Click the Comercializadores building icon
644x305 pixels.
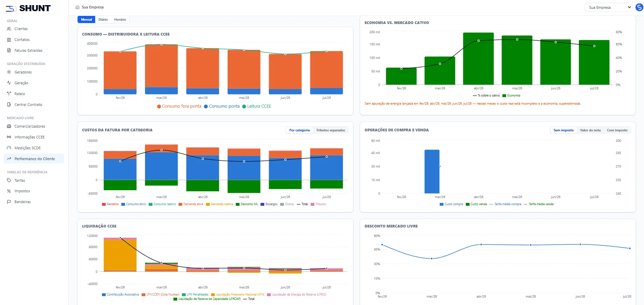coord(9,126)
